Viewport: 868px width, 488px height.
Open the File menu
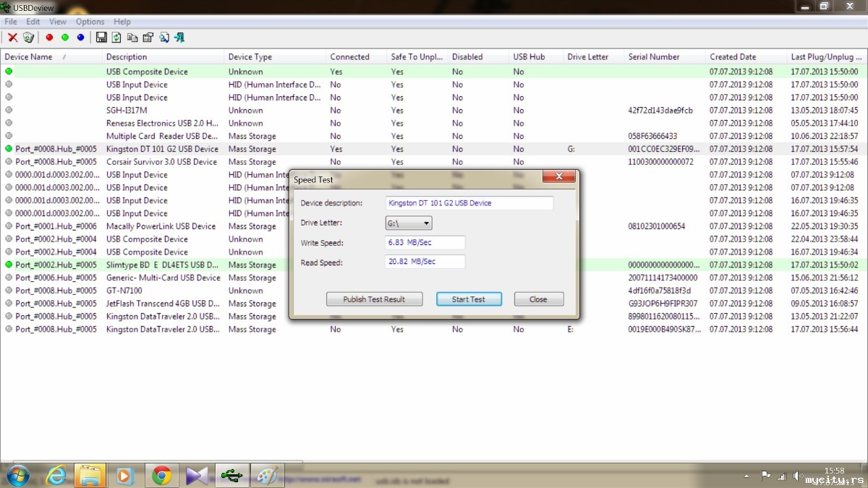tap(11, 22)
